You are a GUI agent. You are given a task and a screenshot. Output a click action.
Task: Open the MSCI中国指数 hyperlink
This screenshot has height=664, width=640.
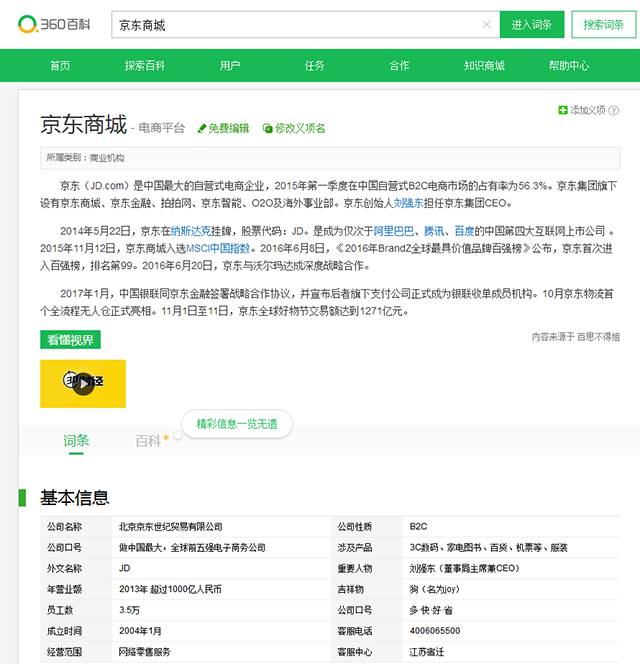tap(218, 248)
